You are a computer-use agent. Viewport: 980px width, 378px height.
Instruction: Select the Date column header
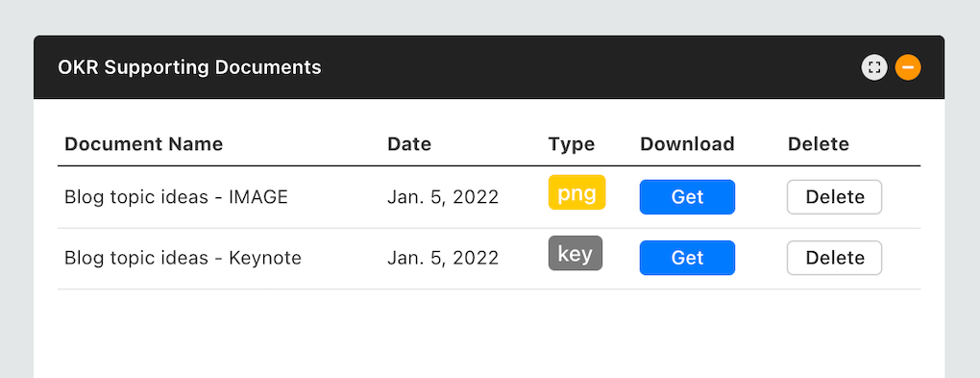409,144
